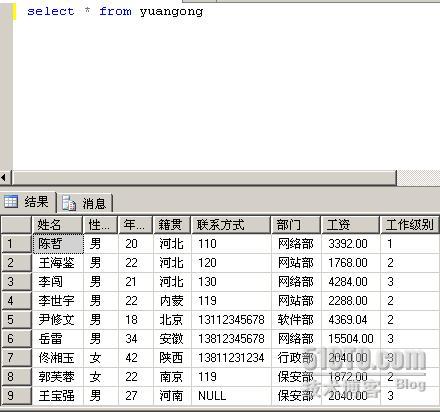Click the salary cell 3392.00

(x=351, y=244)
